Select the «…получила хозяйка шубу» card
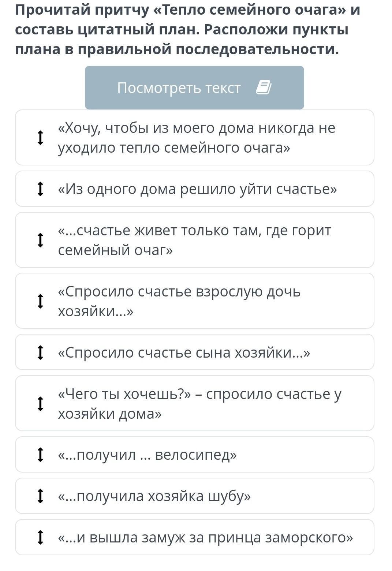The image size is (392, 571). (194, 496)
